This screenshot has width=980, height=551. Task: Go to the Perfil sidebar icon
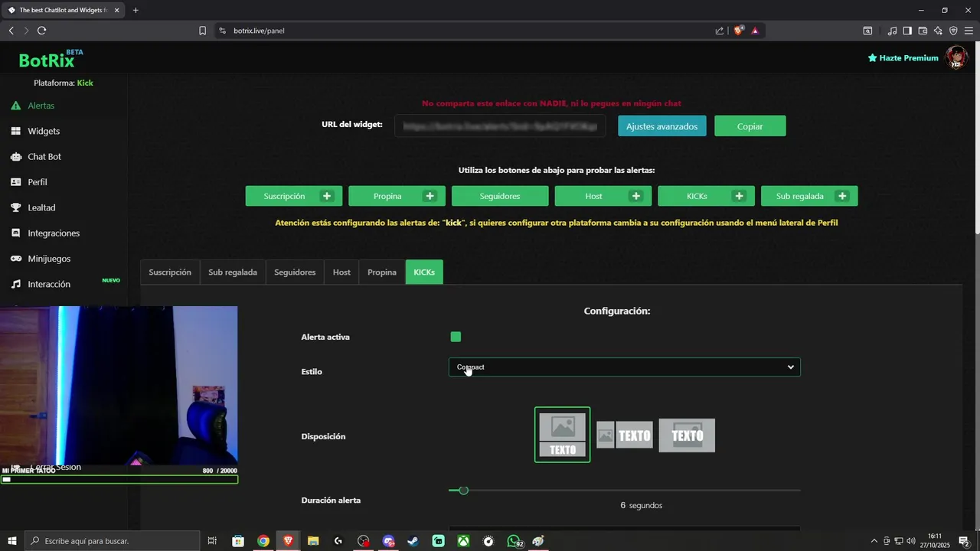point(15,182)
